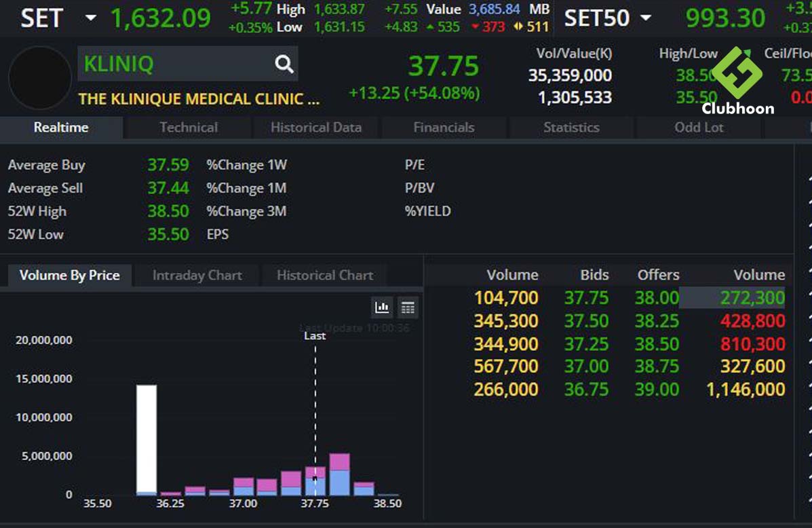Show the Historical Chart tab

[325, 275]
